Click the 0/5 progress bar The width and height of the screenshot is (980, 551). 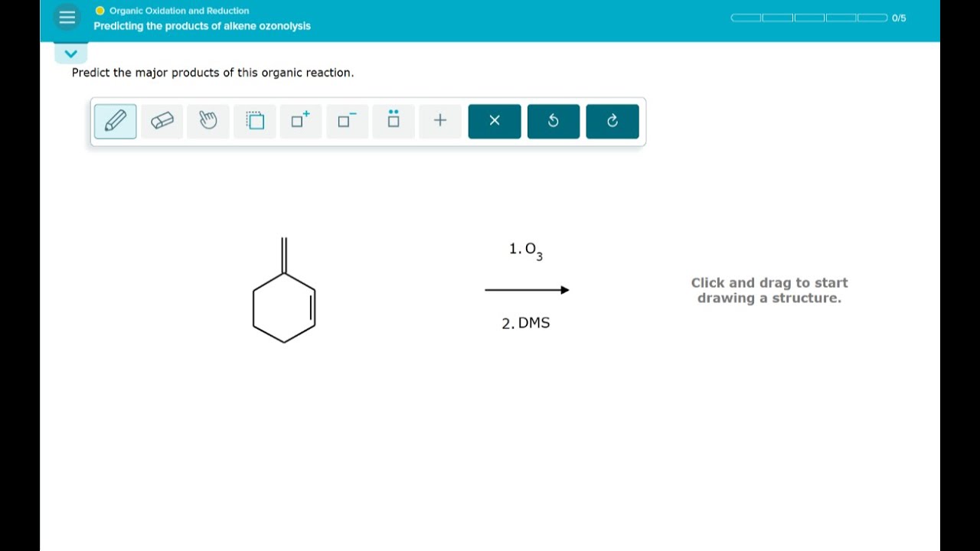[x=809, y=18]
